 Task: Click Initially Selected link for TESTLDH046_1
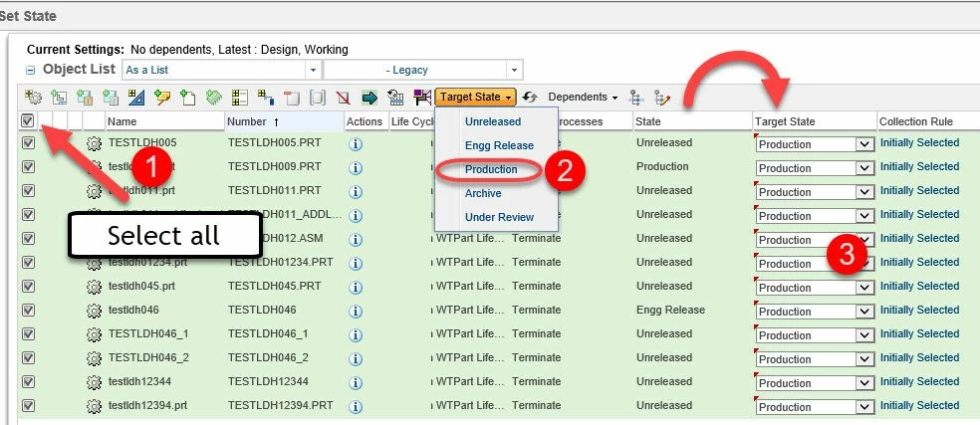coord(919,333)
